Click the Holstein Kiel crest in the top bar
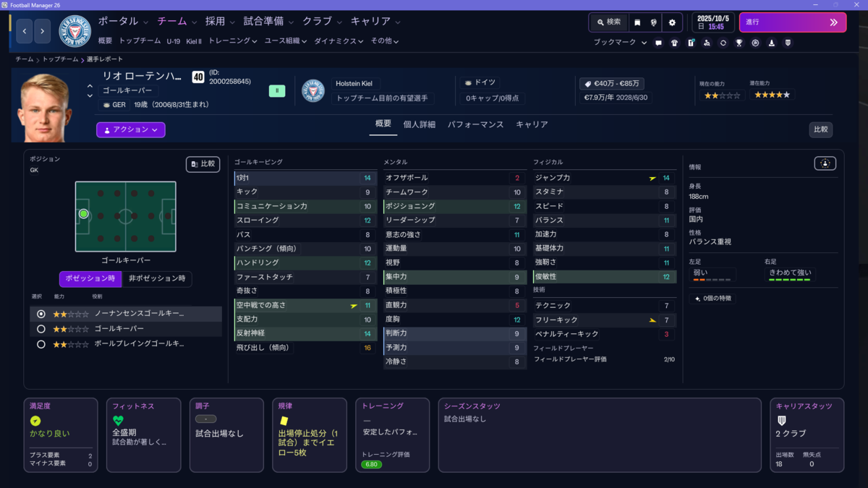Viewport: 868px width, 488px height. pos(74,31)
